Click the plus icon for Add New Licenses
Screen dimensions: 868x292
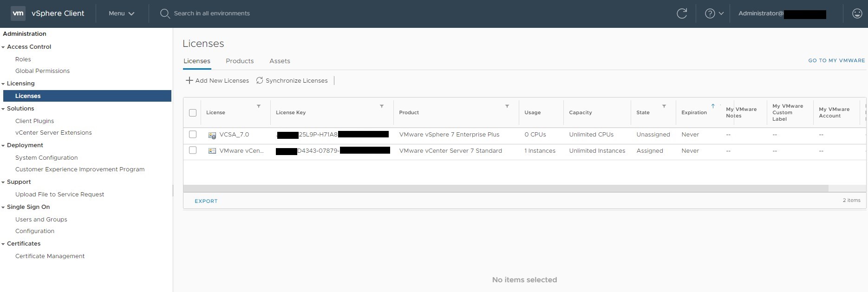189,80
